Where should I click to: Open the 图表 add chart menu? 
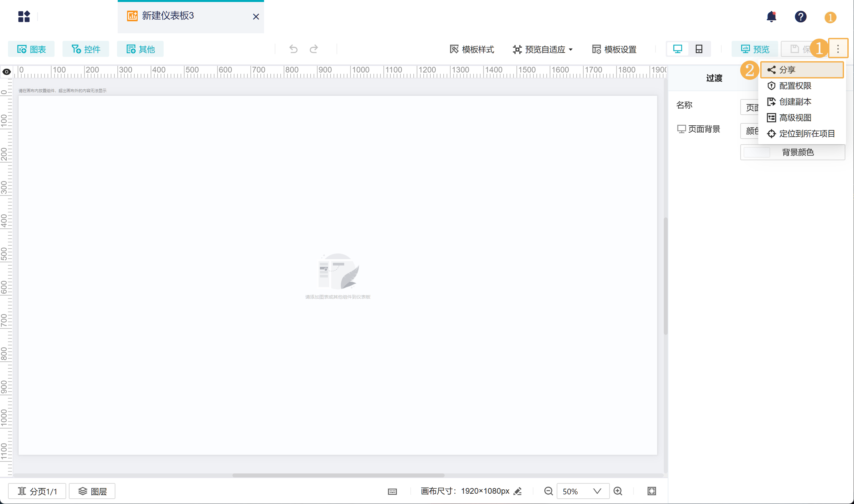click(x=31, y=49)
